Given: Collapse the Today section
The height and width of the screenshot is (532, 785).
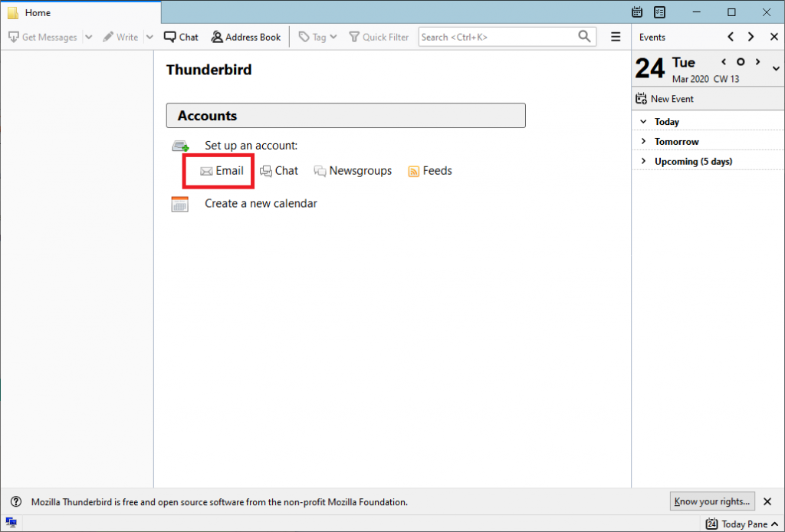Looking at the screenshot, I should pyautogui.click(x=643, y=122).
